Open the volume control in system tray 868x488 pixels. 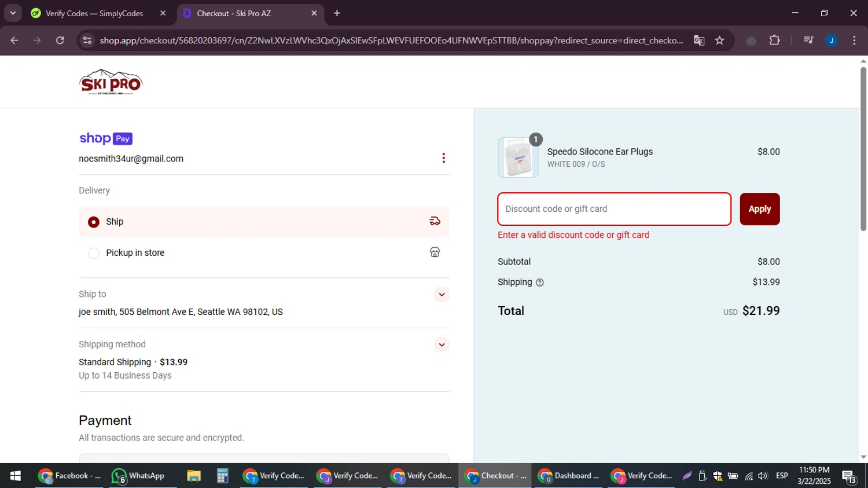(x=763, y=476)
